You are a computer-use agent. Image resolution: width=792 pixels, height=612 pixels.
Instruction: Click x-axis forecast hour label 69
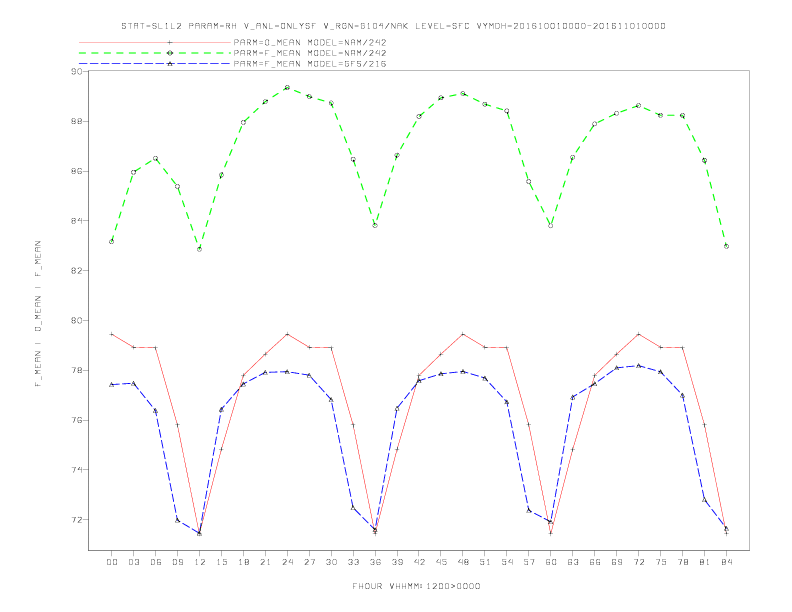pos(617,562)
